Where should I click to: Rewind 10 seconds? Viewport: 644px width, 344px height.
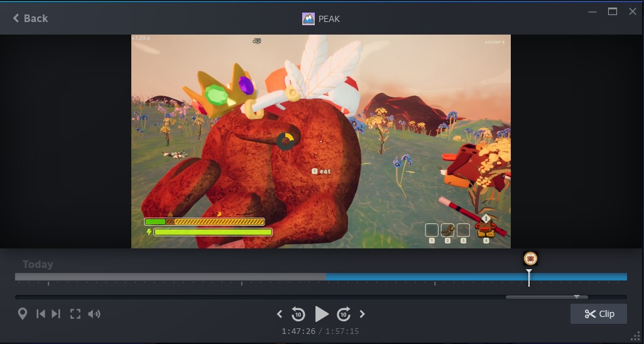pyautogui.click(x=298, y=314)
